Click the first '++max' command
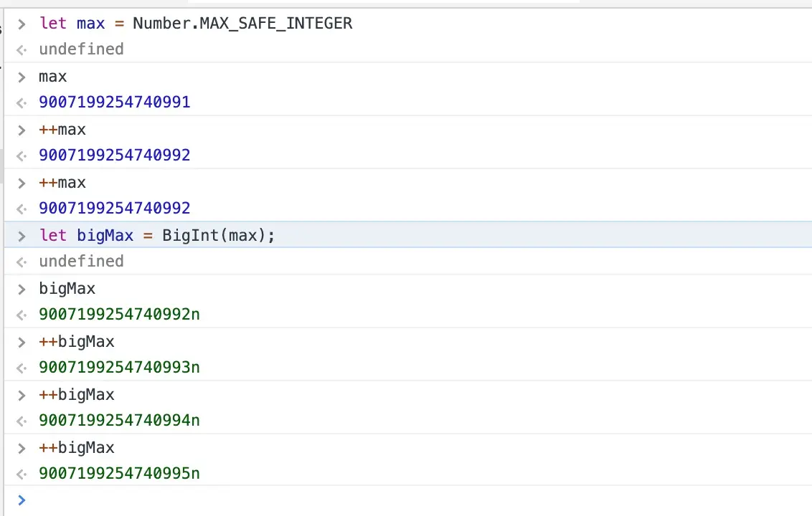 click(62, 130)
